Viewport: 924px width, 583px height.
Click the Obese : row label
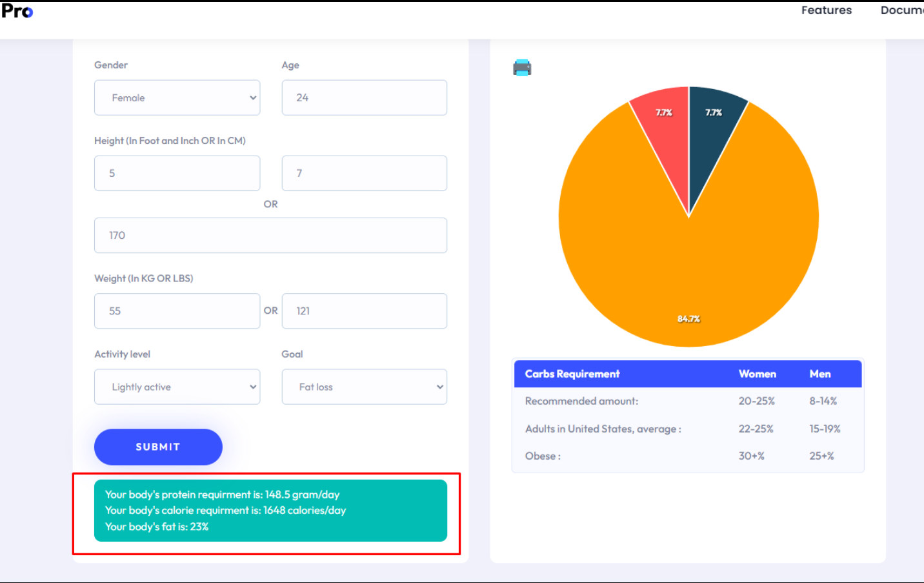543,456
